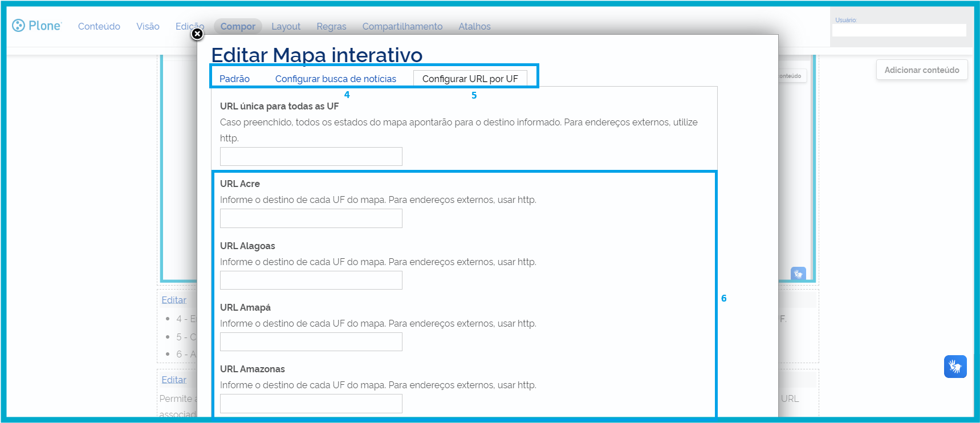Viewport: 980px width, 423px height.
Task: Open the sign language accessibility widget
Action: (955, 367)
